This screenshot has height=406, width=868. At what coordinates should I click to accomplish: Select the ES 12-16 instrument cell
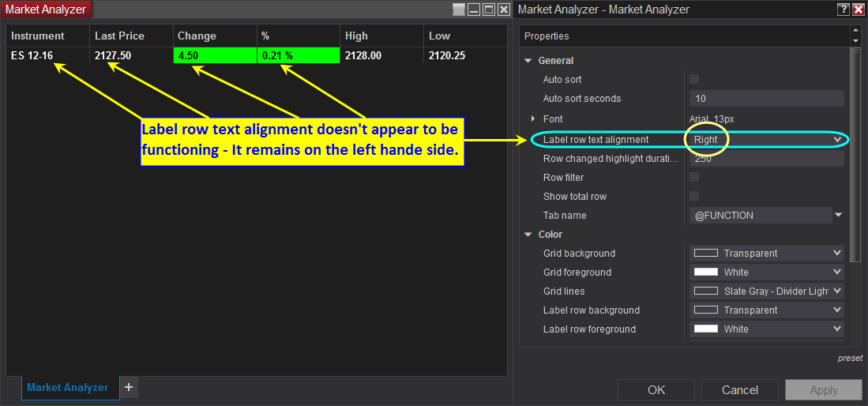point(48,55)
